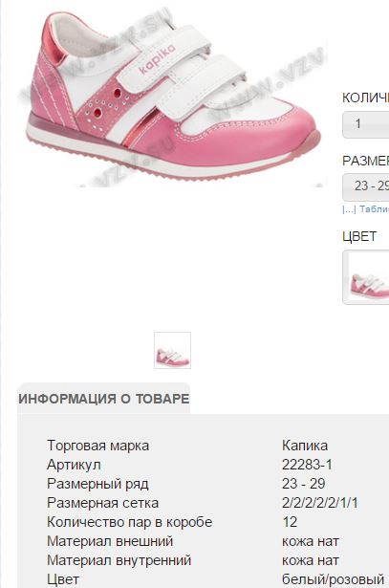Expand the size dropdown showing 23 - 29
The height and width of the screenshot is (588, 389).
(366, 186)
